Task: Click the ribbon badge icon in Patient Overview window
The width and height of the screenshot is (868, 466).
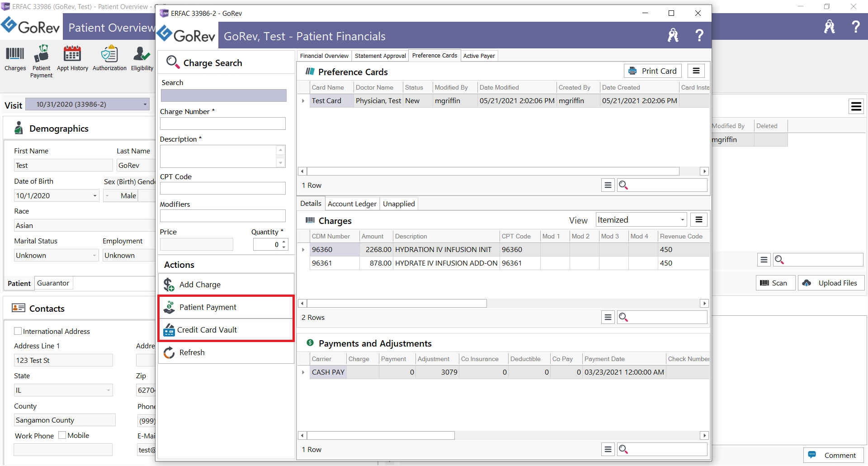Action: 830,27
